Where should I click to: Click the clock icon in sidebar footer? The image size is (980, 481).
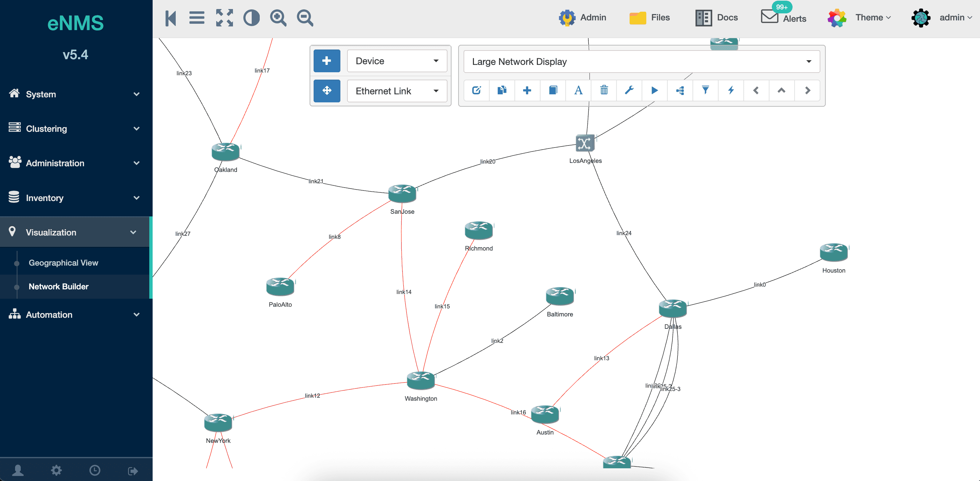[95, 470]
